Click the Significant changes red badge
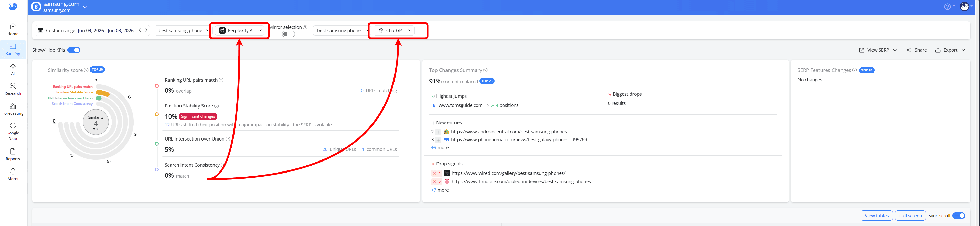980x226 pixels. pos(198,116)
